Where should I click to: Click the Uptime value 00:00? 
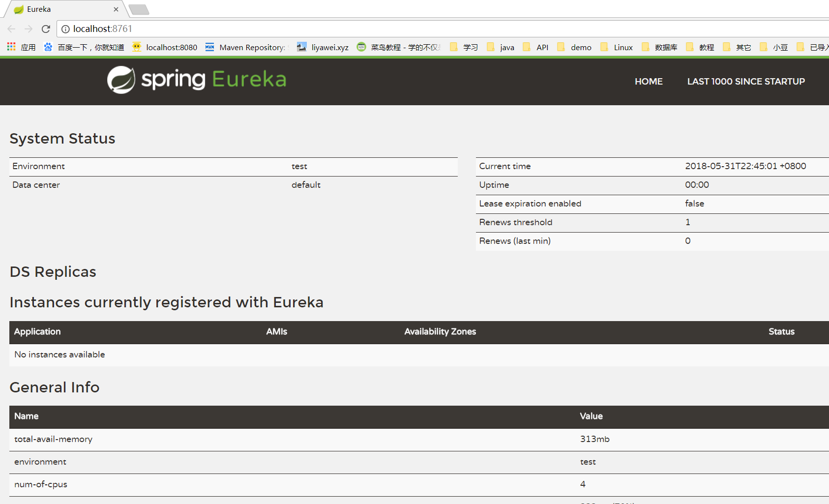click(x=697, y=185)
